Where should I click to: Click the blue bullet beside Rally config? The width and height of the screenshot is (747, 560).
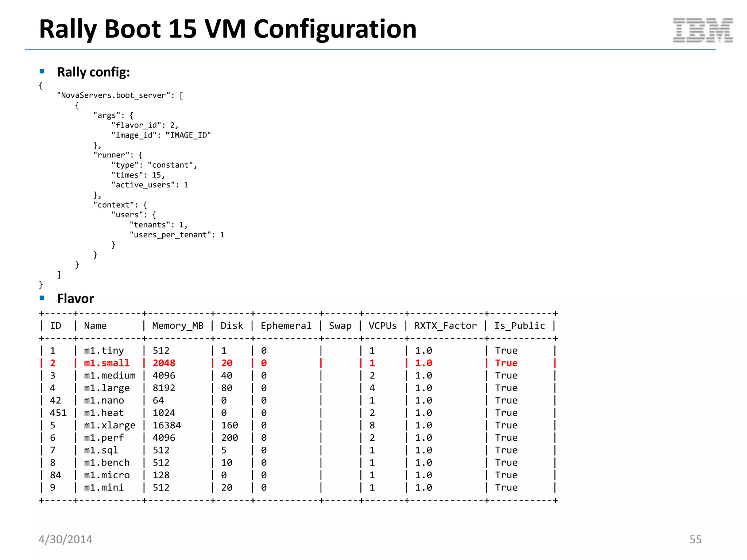[x=42, y=71]
